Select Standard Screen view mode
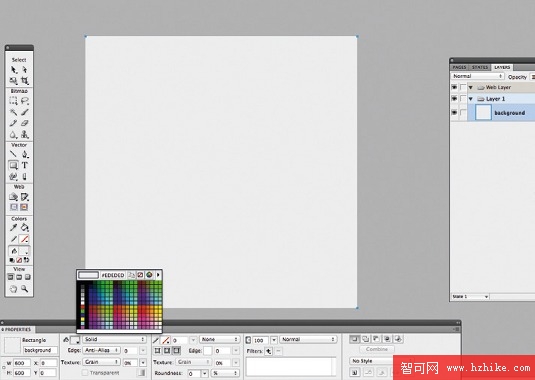The width and height of the screenshot is (535, 380). click(x=11, y=277)
